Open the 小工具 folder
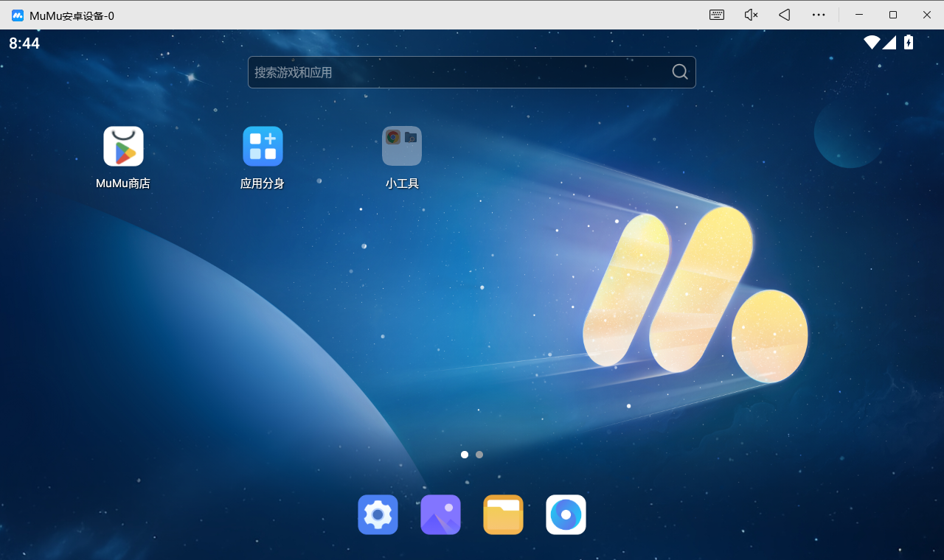This screenshot has height=560, width=944. tap(402, 146)
